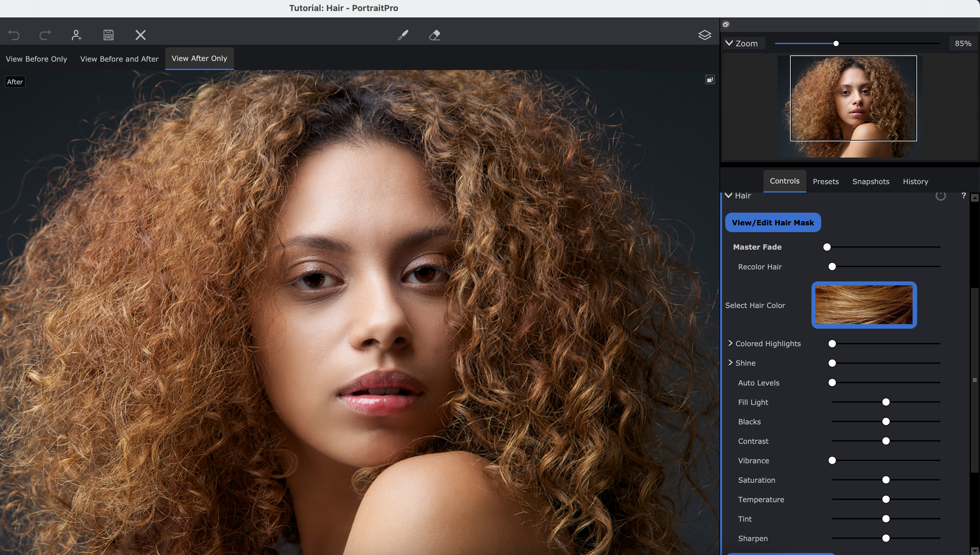Viewport: 980px width, 555px height.
Task: Open the Controls tab
Action: coord(785,181)
